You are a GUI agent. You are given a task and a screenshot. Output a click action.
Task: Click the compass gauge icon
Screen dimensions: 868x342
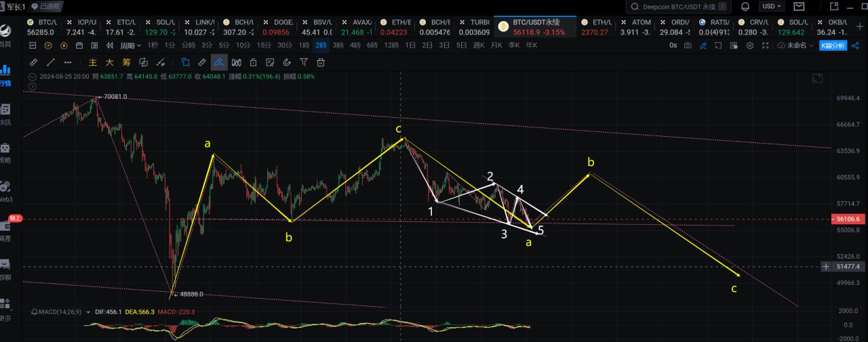coord(48,45)
